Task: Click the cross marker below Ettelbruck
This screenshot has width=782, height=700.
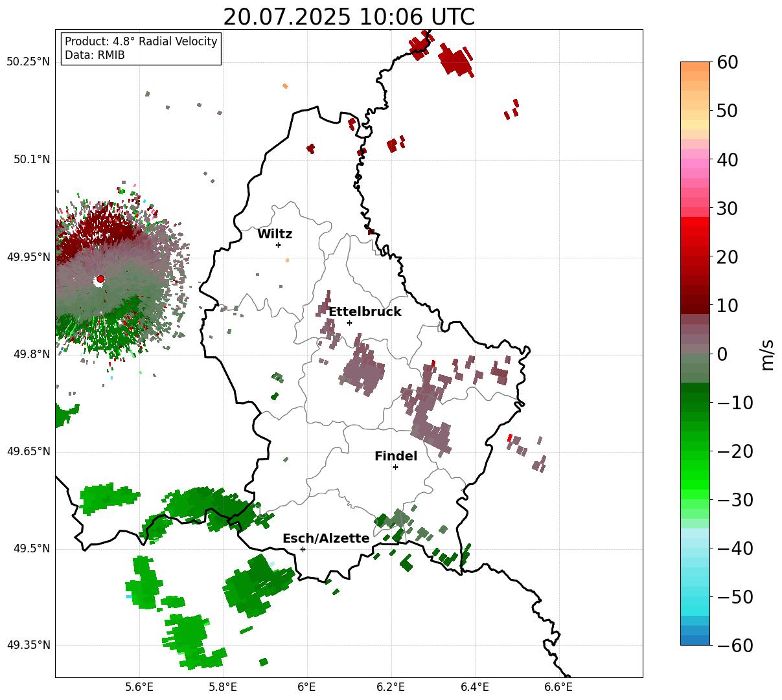Action: [x=349, y=322]
